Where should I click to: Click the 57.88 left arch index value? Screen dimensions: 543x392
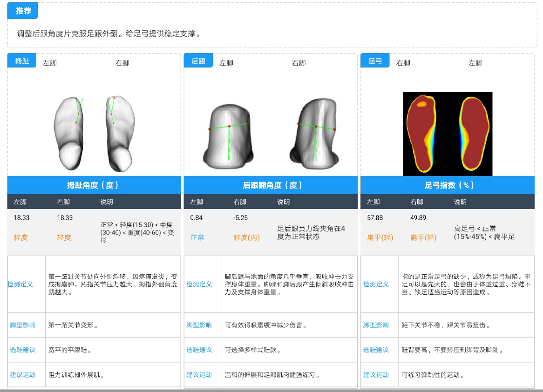coord(375,217)
